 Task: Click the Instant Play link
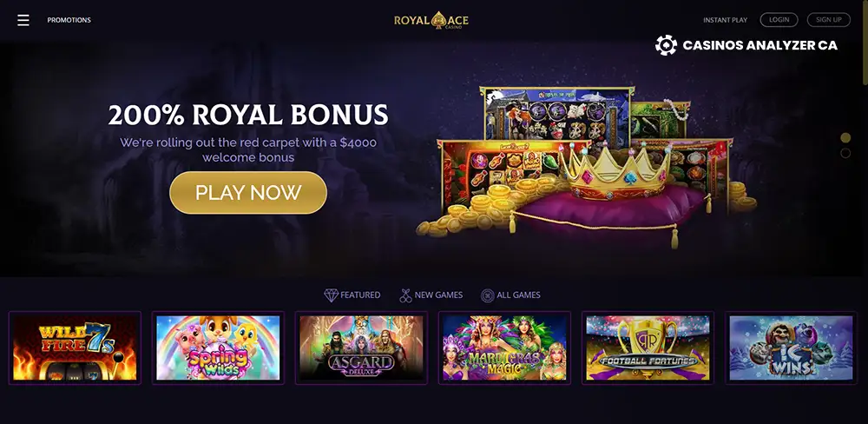tap(725, 20)
